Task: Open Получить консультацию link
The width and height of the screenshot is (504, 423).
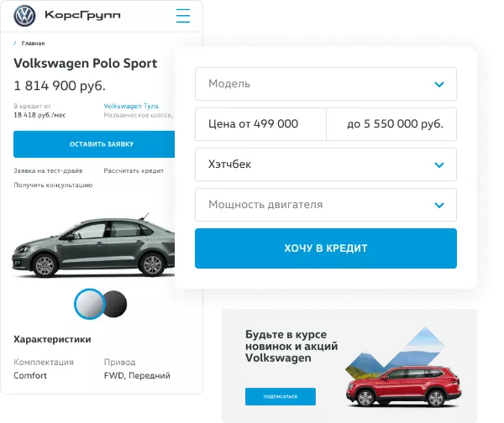Action: 53,185
